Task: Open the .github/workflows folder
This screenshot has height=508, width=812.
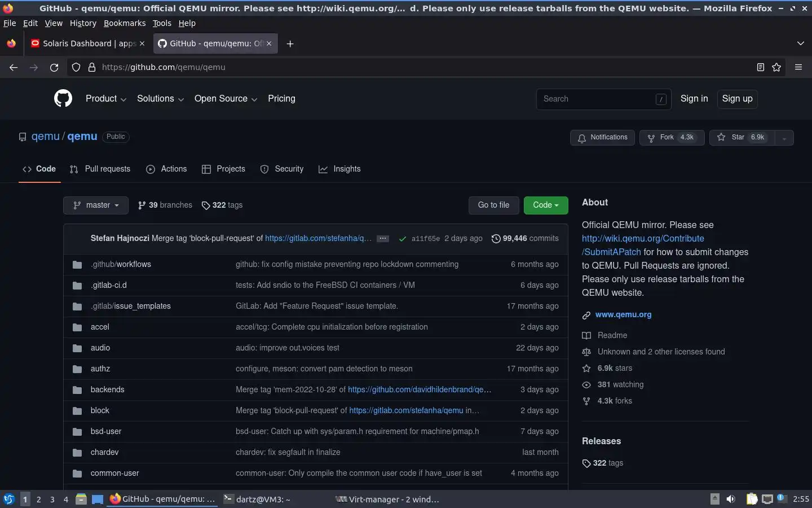Action: tap(121, 264)
